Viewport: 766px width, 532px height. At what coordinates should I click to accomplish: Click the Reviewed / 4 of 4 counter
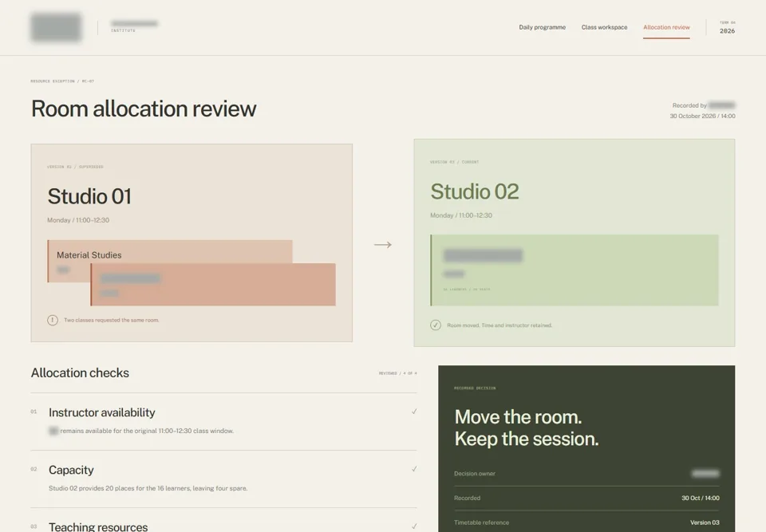397,373
